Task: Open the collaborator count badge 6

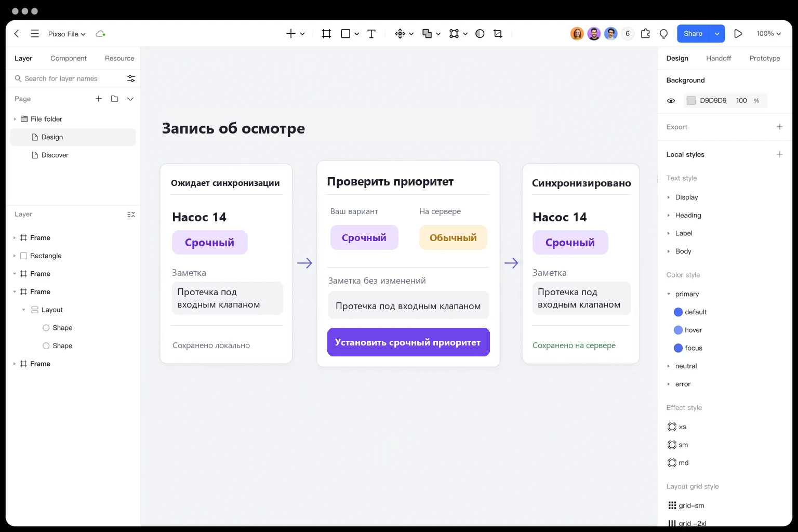Action: coord(628,34)
